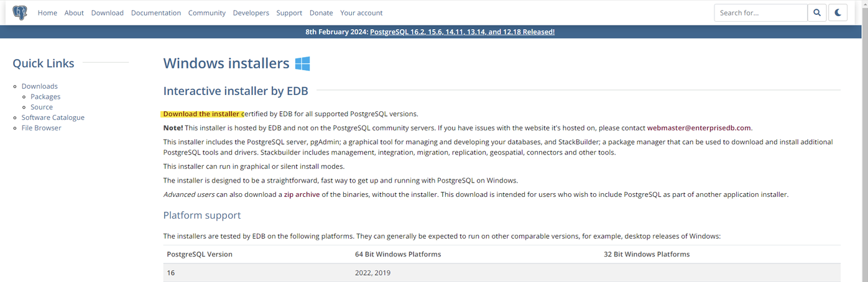Click the webmaster@enterprisedb.com email link

pos(699,128)
